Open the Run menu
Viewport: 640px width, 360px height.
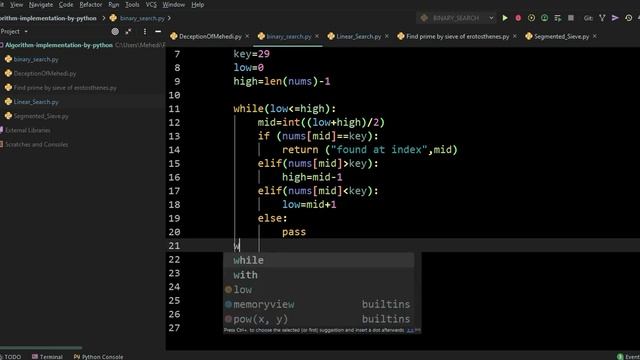point(113,5)
